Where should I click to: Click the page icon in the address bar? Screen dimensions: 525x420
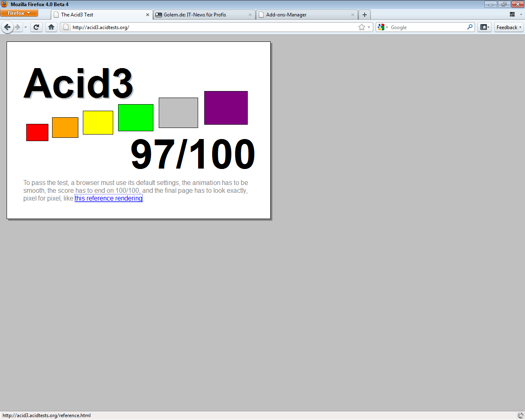point(66,27)
